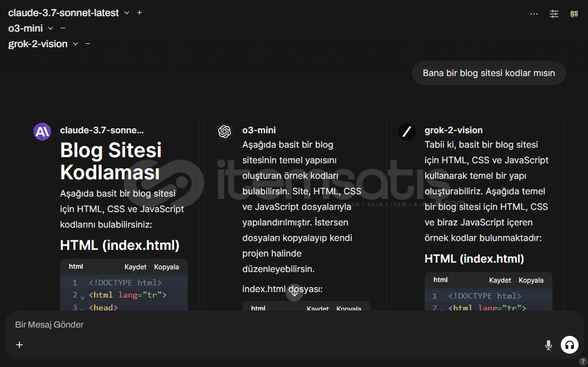
Task: Click the 'Blog Sitesi Kodlaması' heading
Action: (x=111, y=161)
